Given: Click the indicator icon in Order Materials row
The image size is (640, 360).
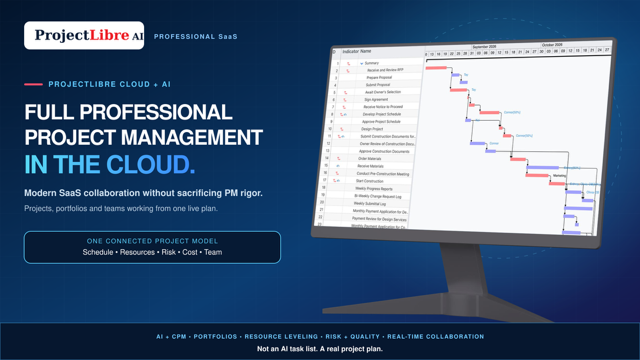Looking at the screenshot, I should coord(338,159).
